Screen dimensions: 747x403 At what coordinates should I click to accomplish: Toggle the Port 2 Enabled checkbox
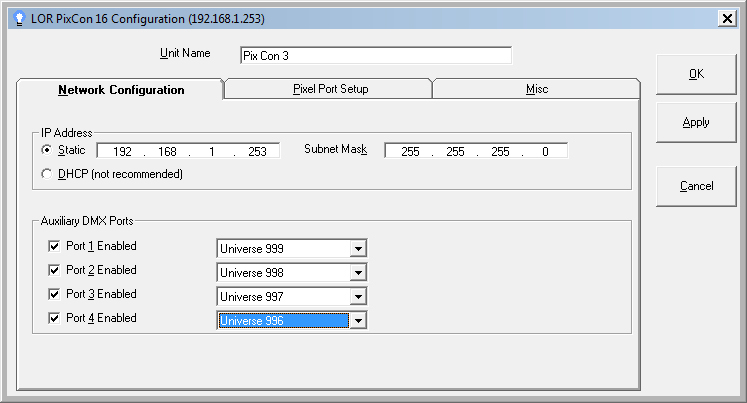54,270
